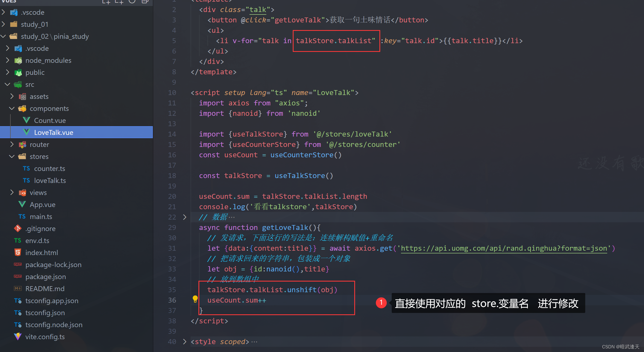644x352 pixels.
Task: Click the Vue icon beside App.vue
Action: (22, 205)
